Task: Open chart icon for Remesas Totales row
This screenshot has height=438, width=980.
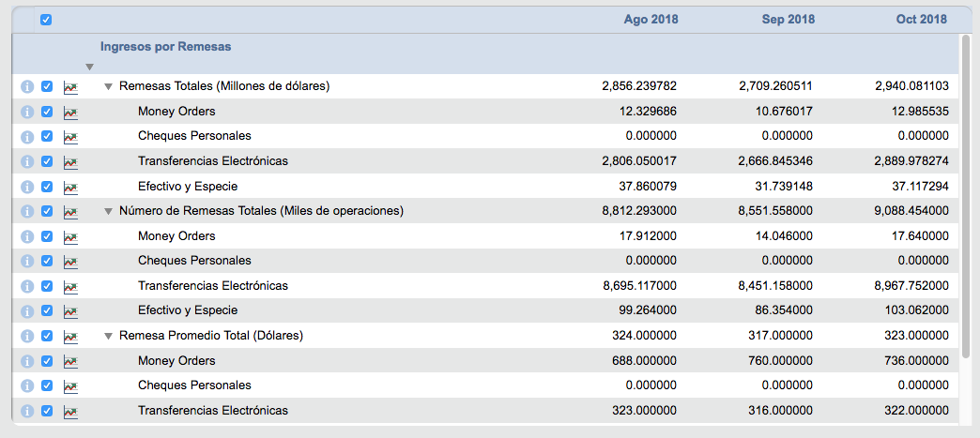Action: point(70,86)
